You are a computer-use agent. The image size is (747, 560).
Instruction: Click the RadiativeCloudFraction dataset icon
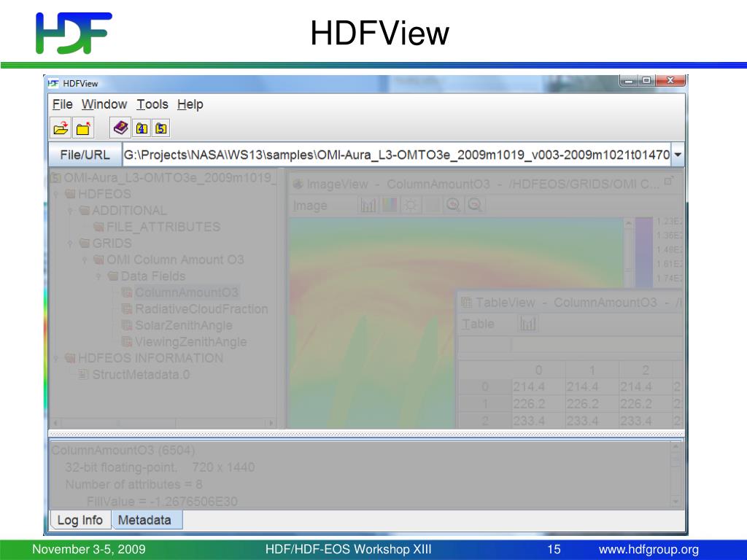(127, 308)
